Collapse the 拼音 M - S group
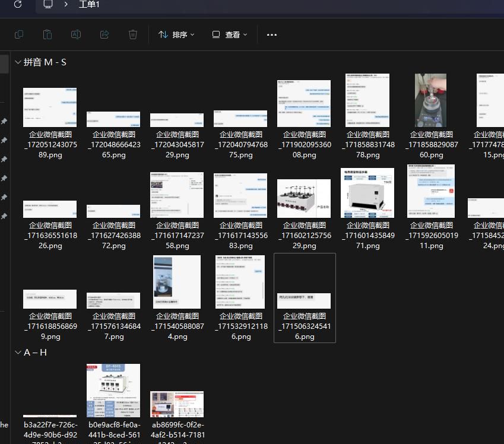This screenshot has height=444, width=504. tap(18, 62)
